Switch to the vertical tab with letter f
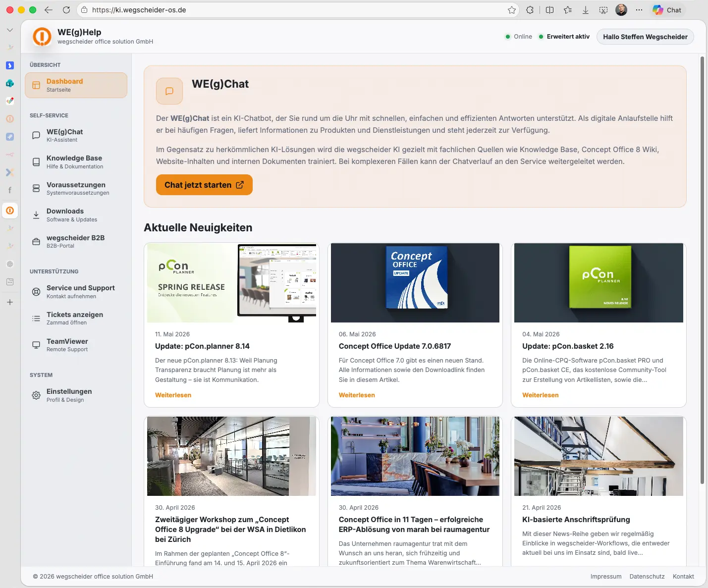This screenshot has height=588, width=708. coord(10,190)
